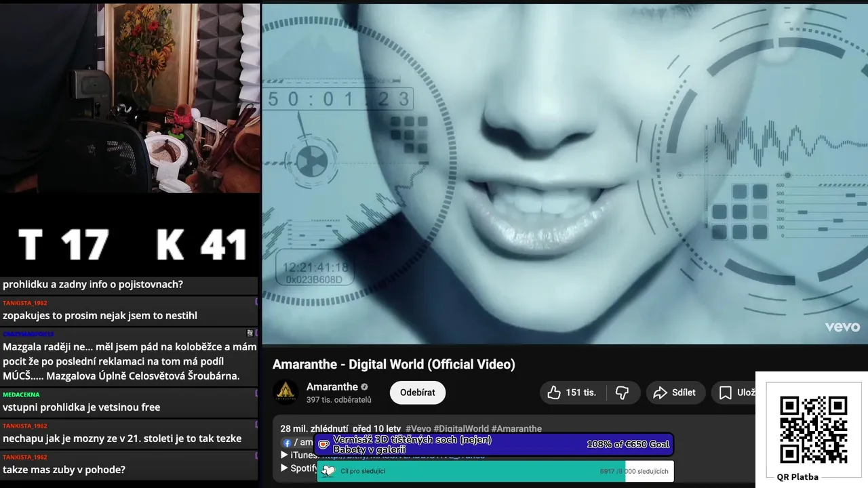The height and width of the screenshot is (488, 868).
Task: Open the #Amaranthe hashtag
Action: coord(517,428)
